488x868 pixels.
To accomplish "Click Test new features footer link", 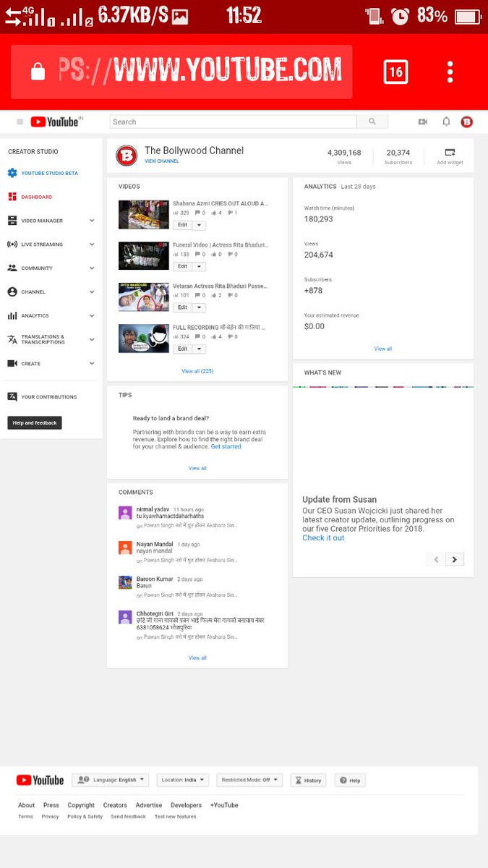I will coord(175,817).
